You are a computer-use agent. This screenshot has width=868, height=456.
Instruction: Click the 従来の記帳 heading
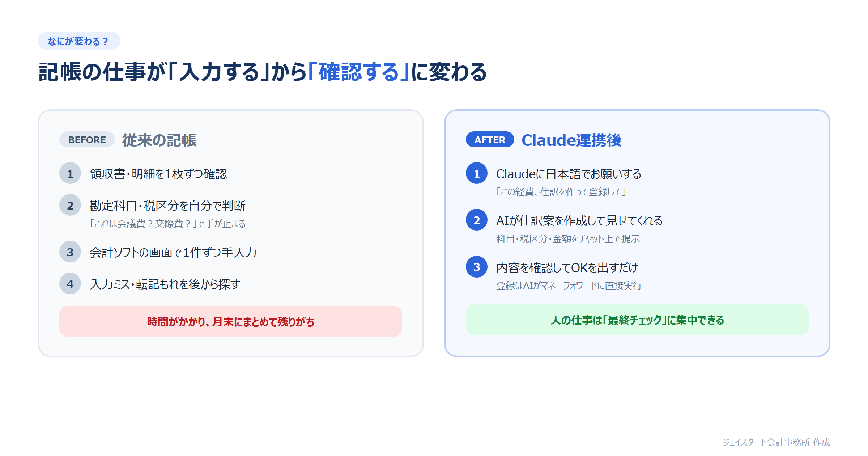pyautogui.click(x=159, y=140)
